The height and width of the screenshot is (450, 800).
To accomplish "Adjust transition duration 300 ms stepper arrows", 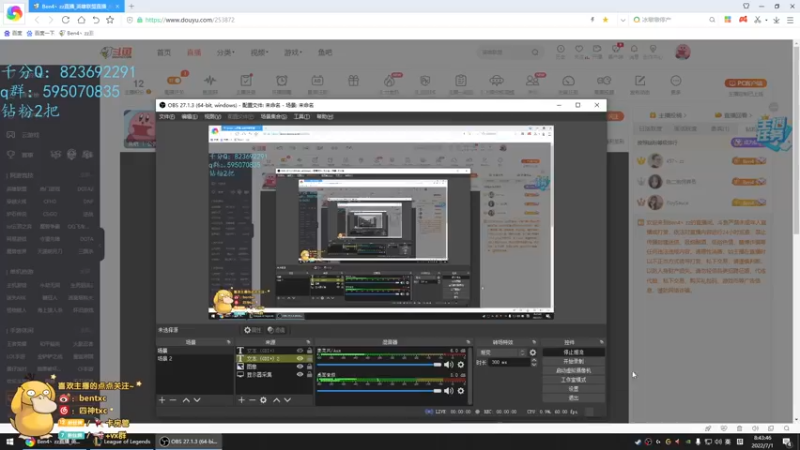I will [x=534, y=362].
